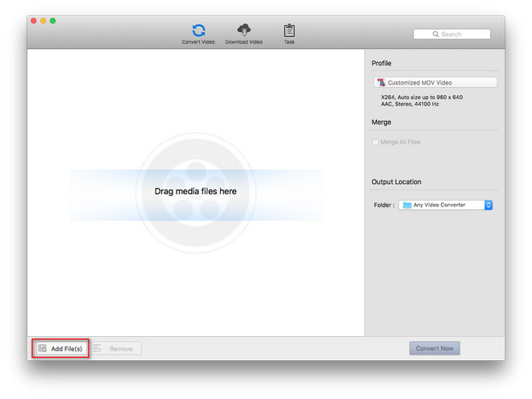532x399 pixels.
Task: Click the Add File(s) button
Action: 60,348
